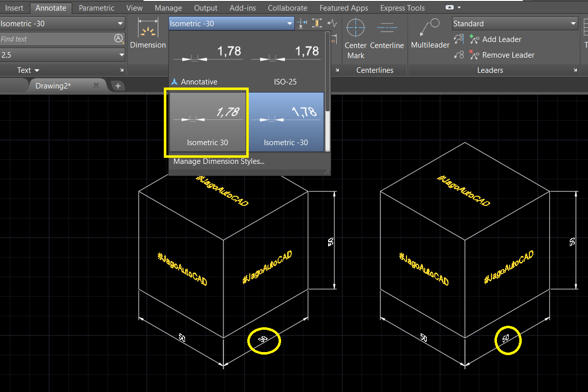The height and width of the screenshot is (392, 588).
Task: Choose the Isometric -30 dimension style
Action: click(x=285, y=122)
